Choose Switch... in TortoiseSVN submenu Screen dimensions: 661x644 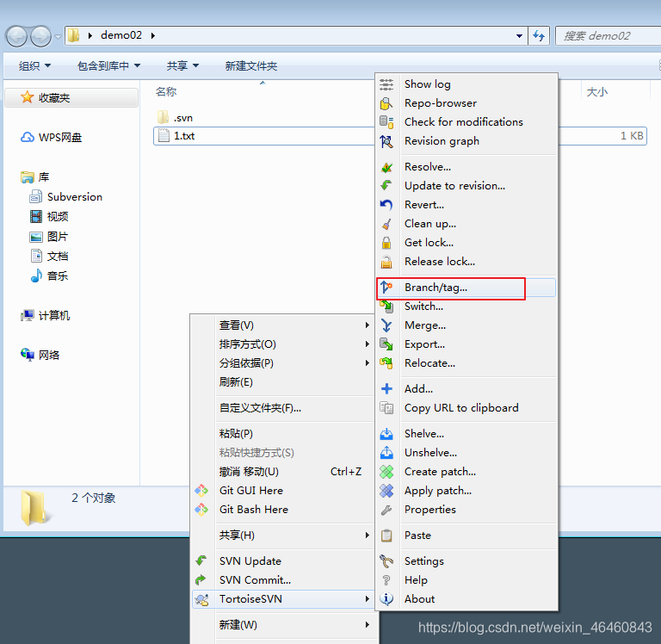(466, 307)
